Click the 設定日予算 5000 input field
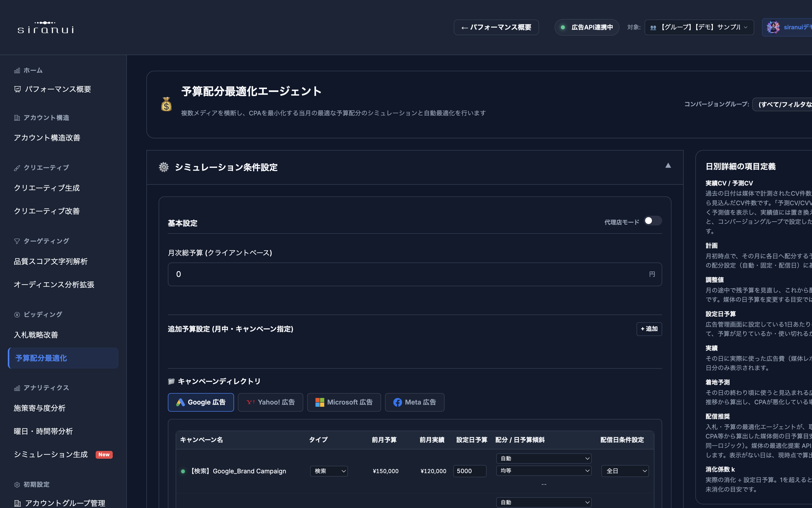Viewport: 812px width, 508px height. click(469, 471)
